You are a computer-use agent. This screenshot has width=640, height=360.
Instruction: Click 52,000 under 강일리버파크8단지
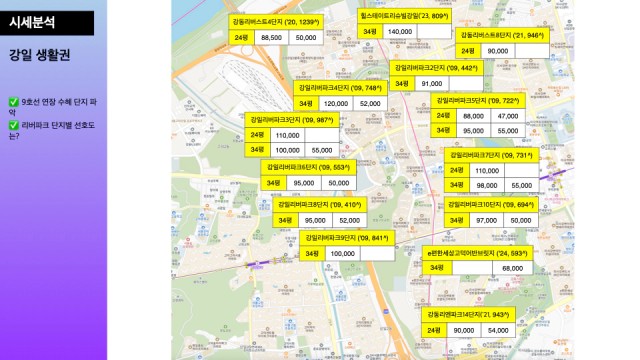[349, 220]
